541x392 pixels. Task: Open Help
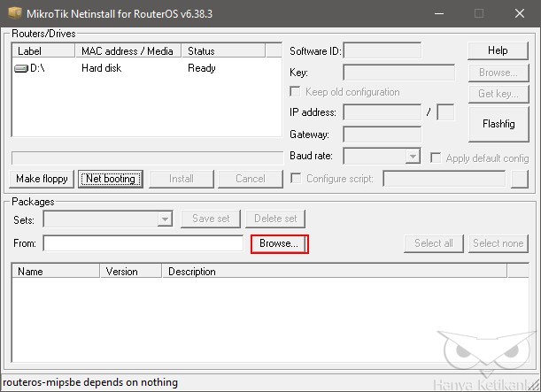point(498,50)
